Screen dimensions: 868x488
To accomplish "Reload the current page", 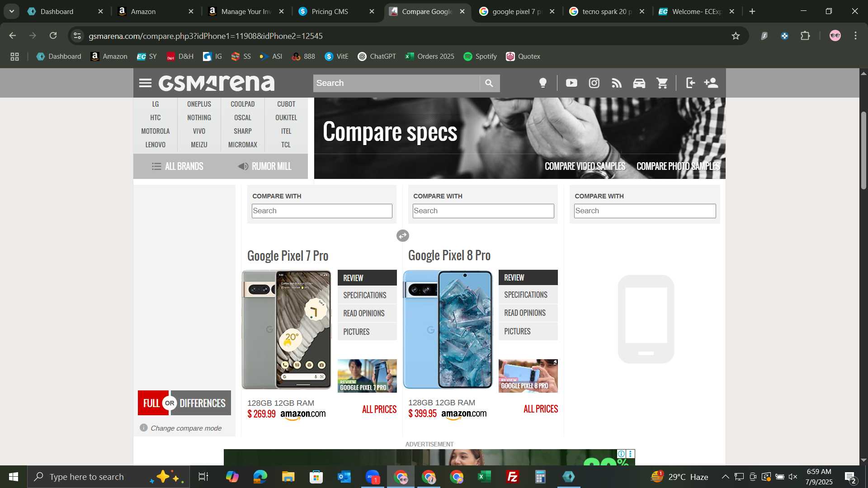I will [53, 36].
